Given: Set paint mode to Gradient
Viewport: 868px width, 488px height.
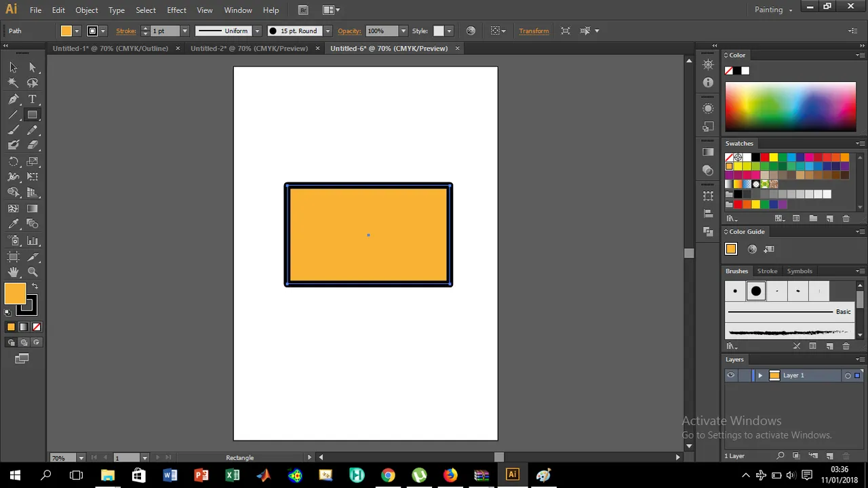Looking at the screenshot, I should tap(24, 327).
